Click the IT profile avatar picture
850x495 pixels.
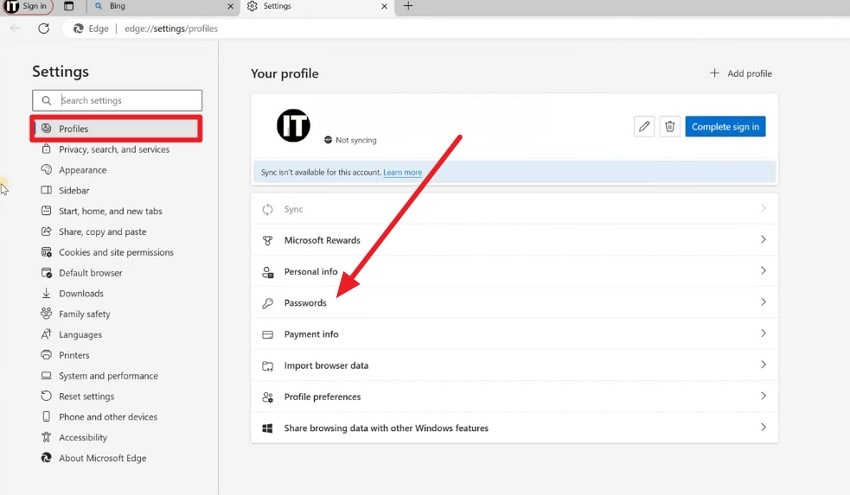point(293,125)
